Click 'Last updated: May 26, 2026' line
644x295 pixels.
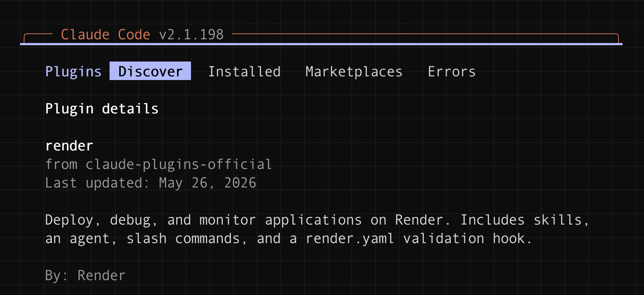[x=151, y=183]
